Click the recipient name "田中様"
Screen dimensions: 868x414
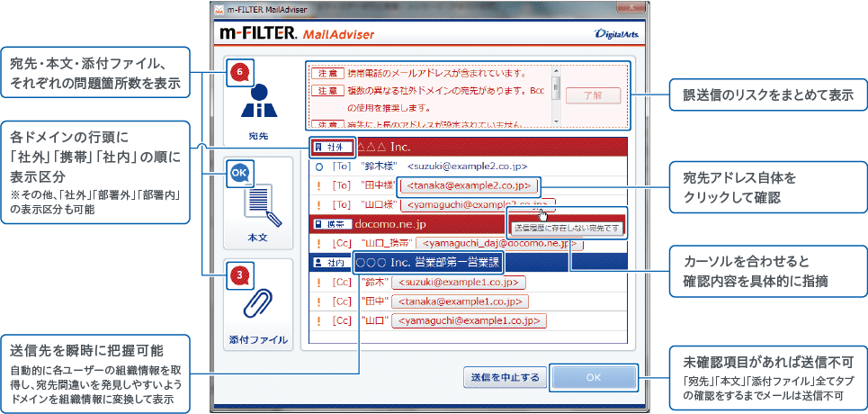point(377,185)
